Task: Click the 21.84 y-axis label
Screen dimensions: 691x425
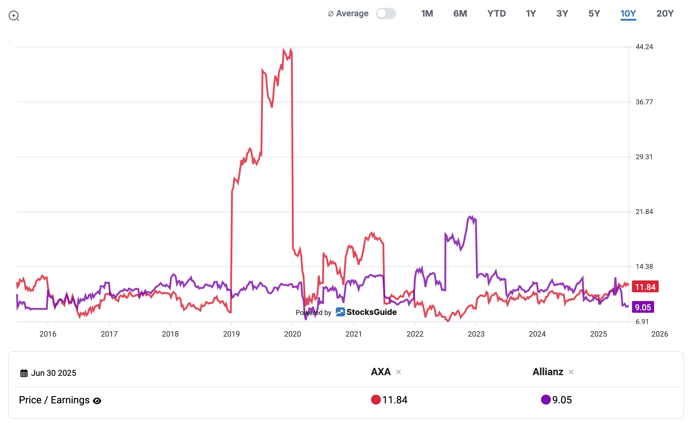Action: point(644,212)
